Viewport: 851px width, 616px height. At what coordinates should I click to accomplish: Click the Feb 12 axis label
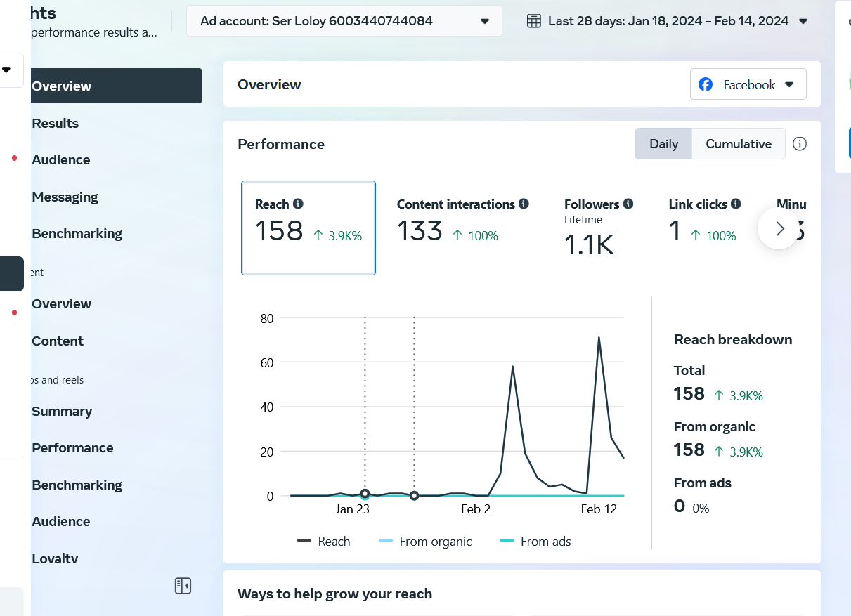599,509
